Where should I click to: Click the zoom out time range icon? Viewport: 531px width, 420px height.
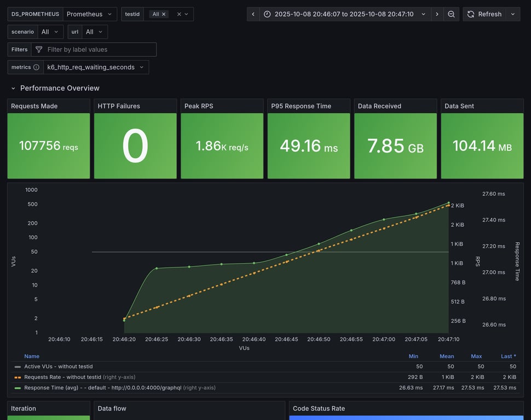[x=451, y=14]
